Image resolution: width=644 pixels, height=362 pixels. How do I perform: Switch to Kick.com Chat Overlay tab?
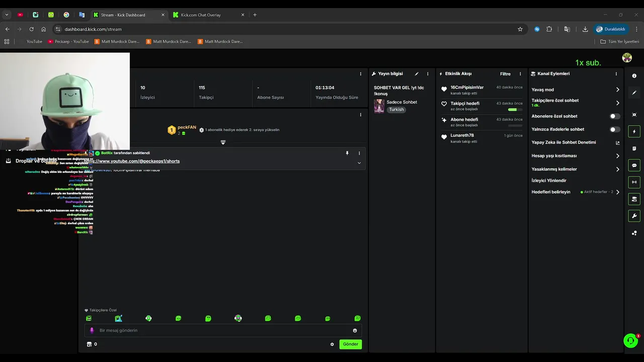(x=209, y=15)
